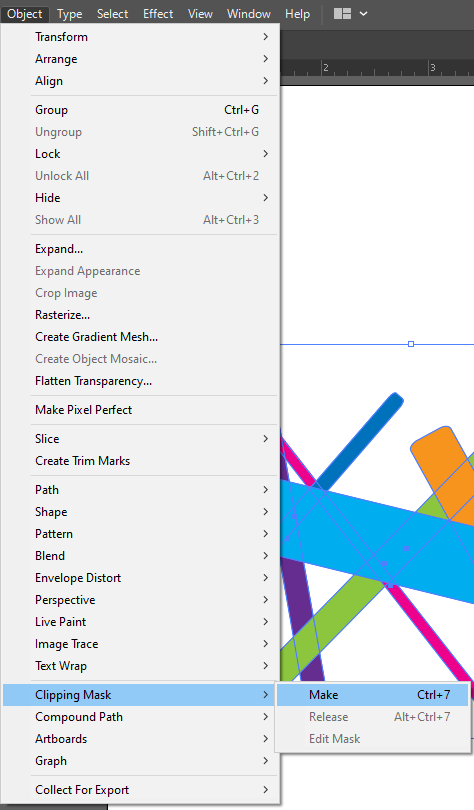
Task: Open the Select menu
Action: (112, 14)
